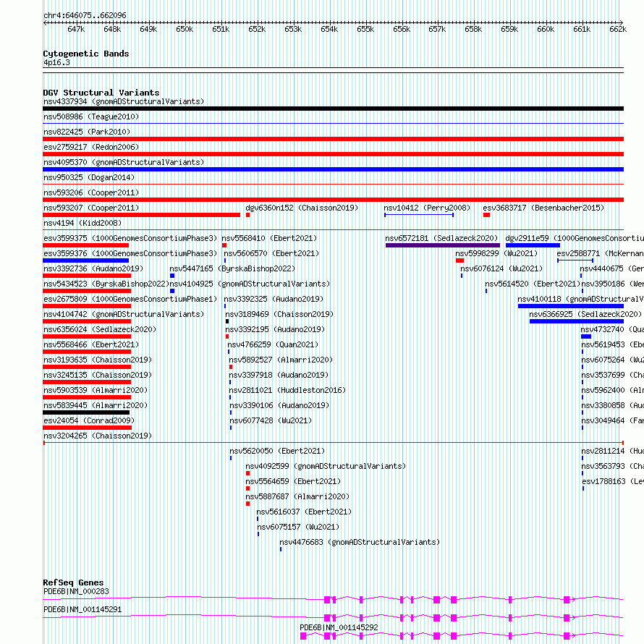This screenshot has height=644, width=644.
Task: Open variant nsv6366925 (Sedlazeck2020)
Action: (x=585, y=314)
